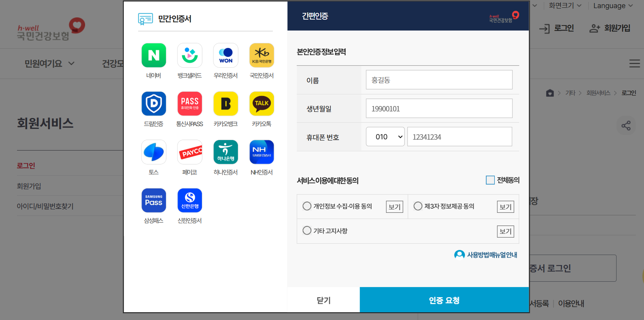This screenshot has width=644, height=320.
Task: Select Woori WON certificate (우리인증서)
Action: tap(225, 55)
